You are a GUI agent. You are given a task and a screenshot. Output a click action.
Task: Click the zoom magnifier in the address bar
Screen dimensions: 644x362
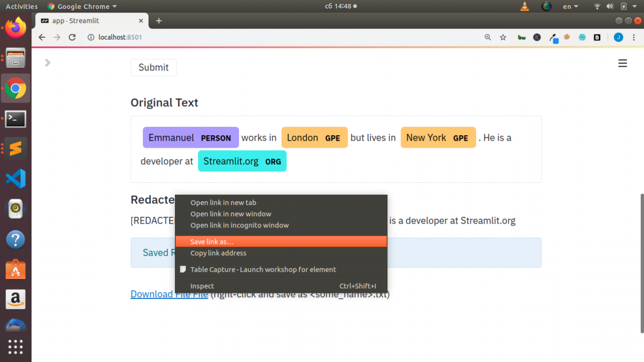coord(487,37)
